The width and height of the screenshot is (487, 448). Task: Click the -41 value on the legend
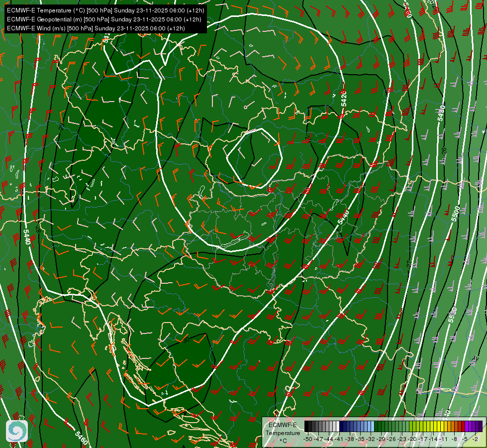coord(339,439)
